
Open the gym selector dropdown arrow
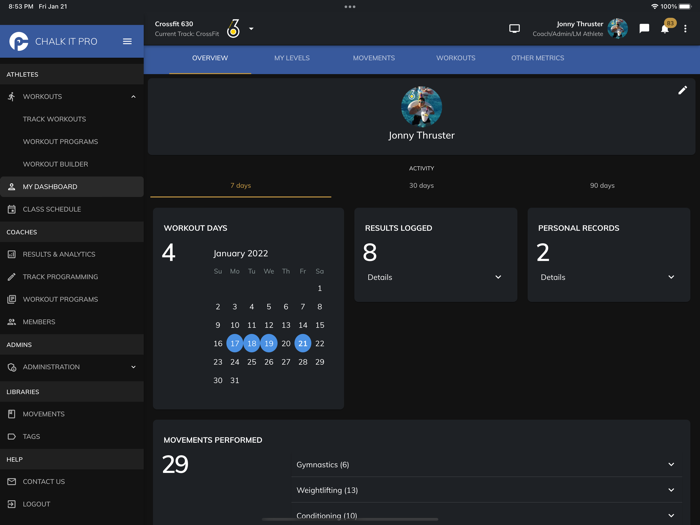[251, 29]
